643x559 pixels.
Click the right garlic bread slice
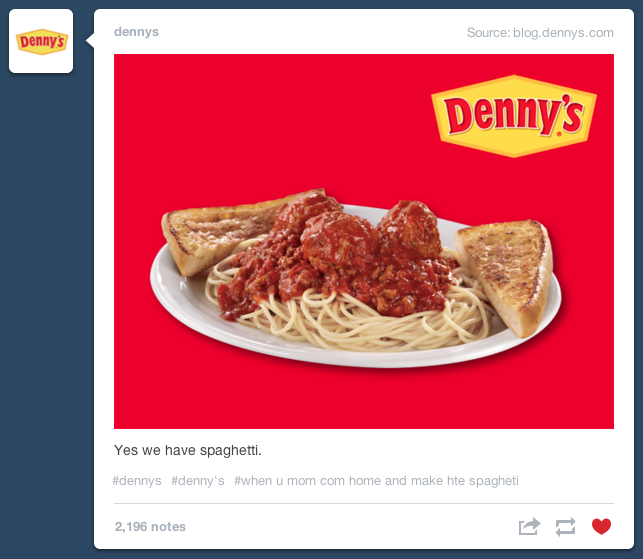(508, 273)
